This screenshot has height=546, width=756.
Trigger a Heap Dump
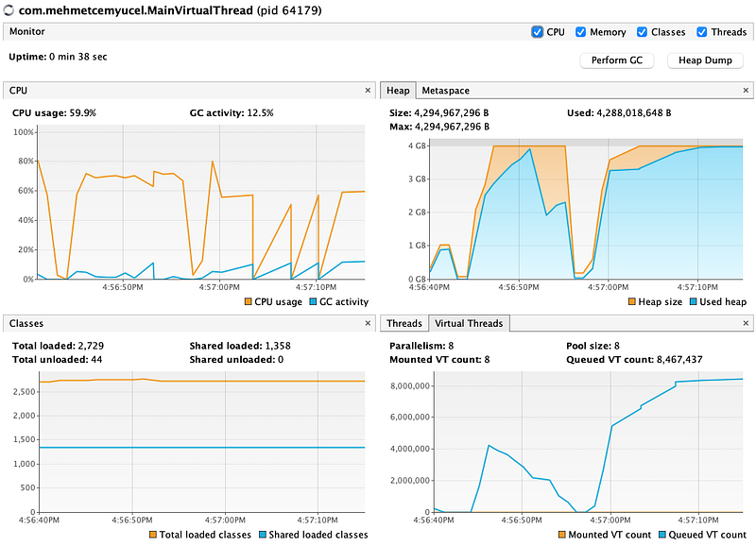point(703,60)
